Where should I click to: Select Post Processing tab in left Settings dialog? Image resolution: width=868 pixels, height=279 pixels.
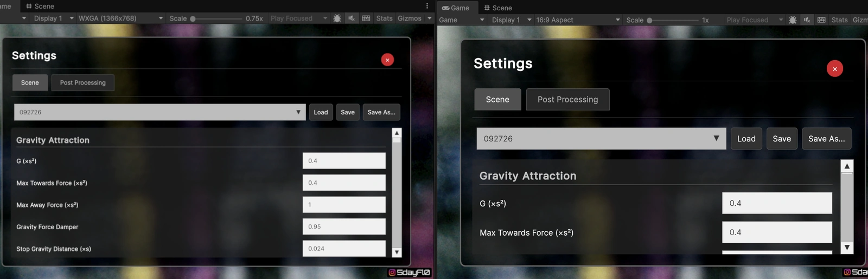tap(83, 83)
